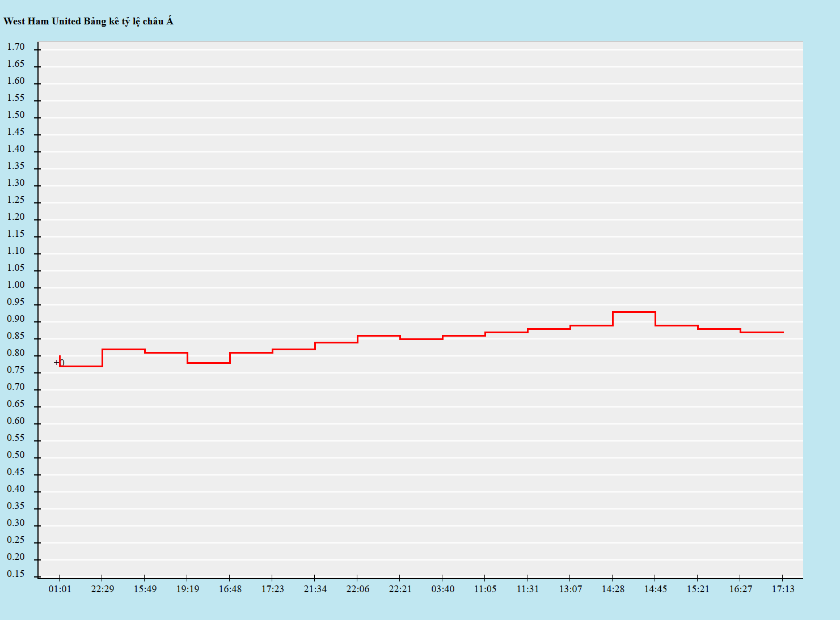The image size is (840, 620).
Task: Select the 1.00 odds axis label
Action: tap(16, 285)
